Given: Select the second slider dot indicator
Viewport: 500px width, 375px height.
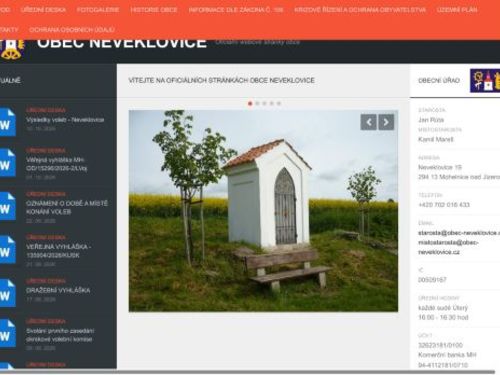Looking at the screenshot, I should click(257, 103).
